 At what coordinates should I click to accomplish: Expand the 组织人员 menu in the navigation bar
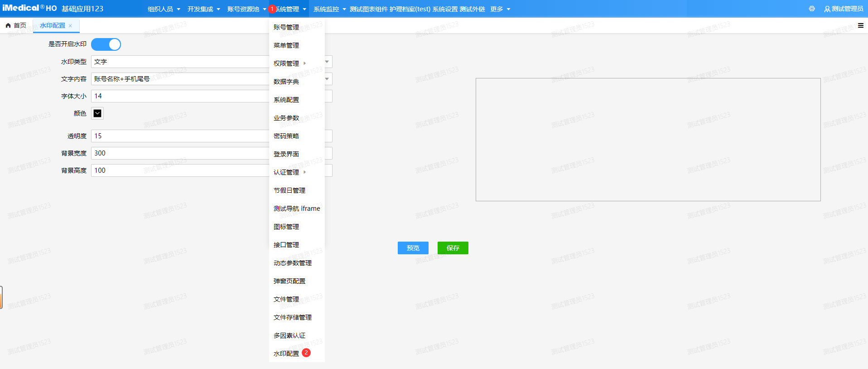pos(164,9)
